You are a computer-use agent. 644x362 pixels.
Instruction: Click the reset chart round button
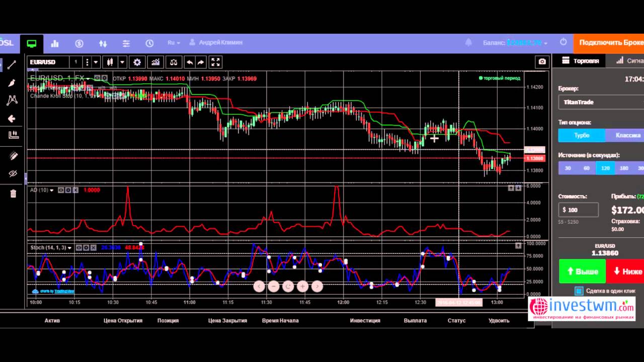click(288, 286)
